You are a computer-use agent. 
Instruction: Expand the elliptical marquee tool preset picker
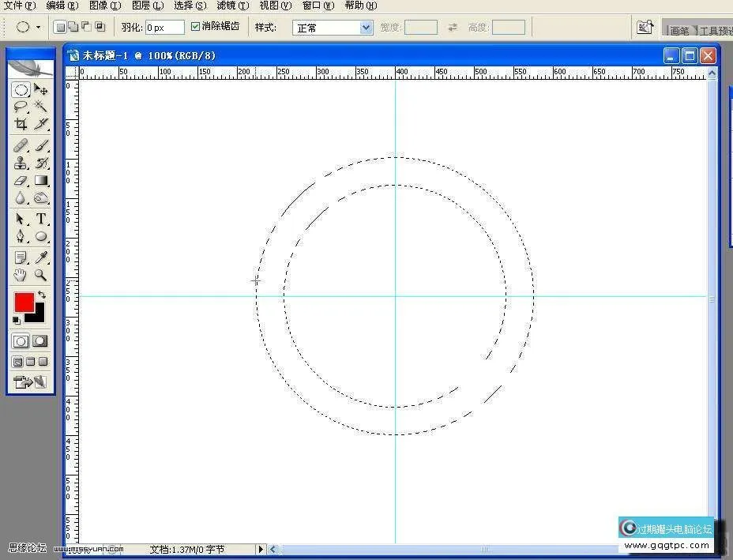coord(38,28)
